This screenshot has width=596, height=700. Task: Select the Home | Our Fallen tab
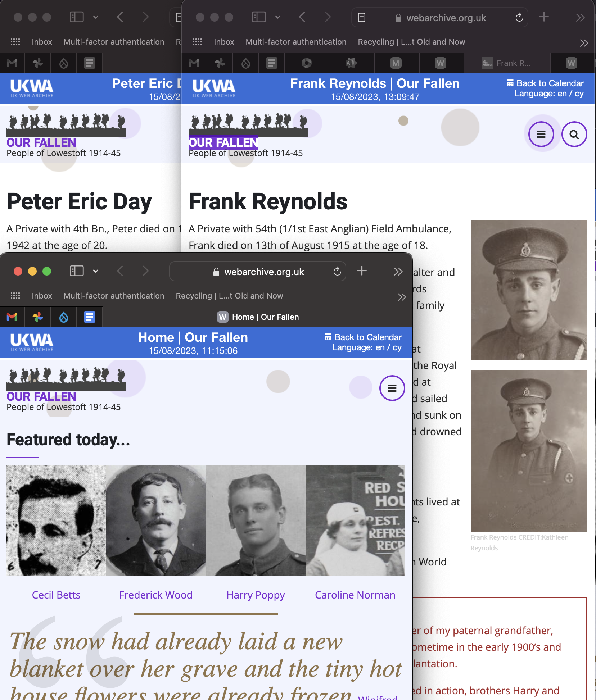(258, 317)
